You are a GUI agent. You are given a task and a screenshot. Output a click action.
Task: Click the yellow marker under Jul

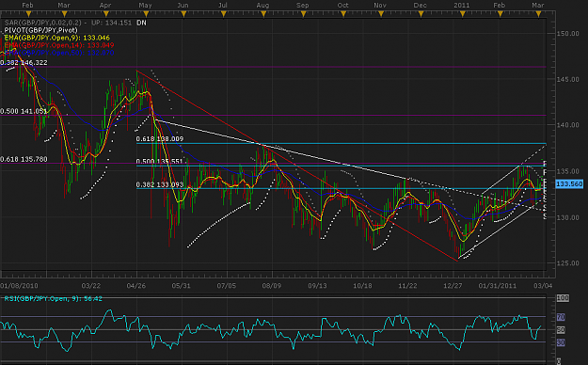point(224,14)
